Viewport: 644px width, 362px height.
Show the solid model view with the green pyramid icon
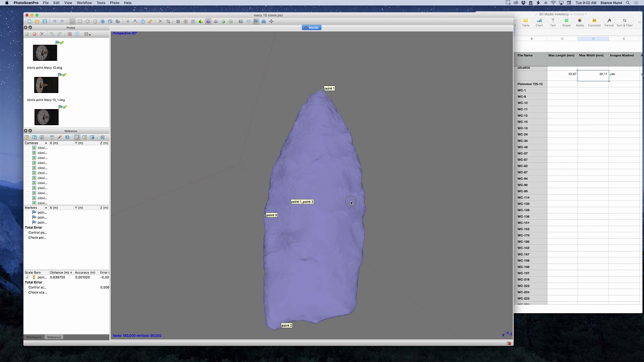(x=200, y=21)
